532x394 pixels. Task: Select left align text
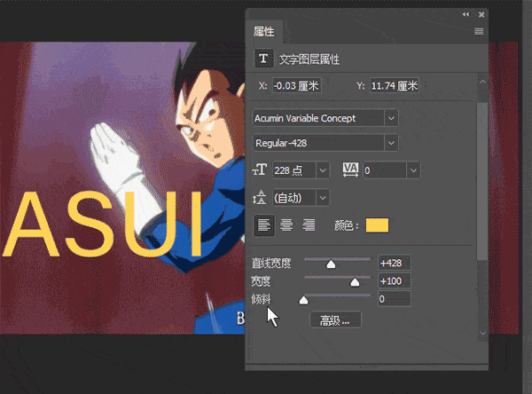coord(264,225)
